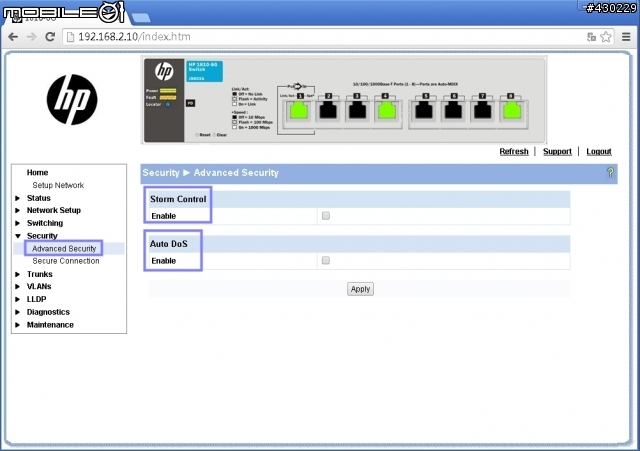This screenshot has width=640, height=451.
Task: Click port 6 on the switch diagram
Action: 453,111
